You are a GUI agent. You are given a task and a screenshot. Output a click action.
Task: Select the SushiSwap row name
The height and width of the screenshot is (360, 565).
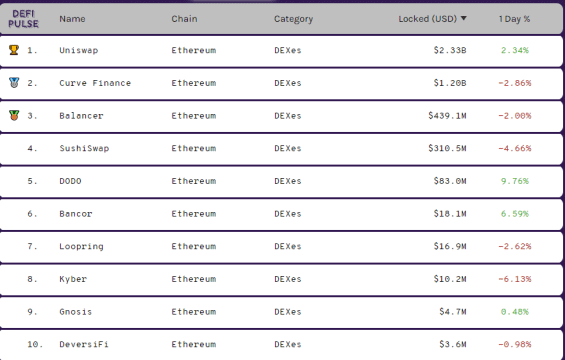click(x=84, y=148)
